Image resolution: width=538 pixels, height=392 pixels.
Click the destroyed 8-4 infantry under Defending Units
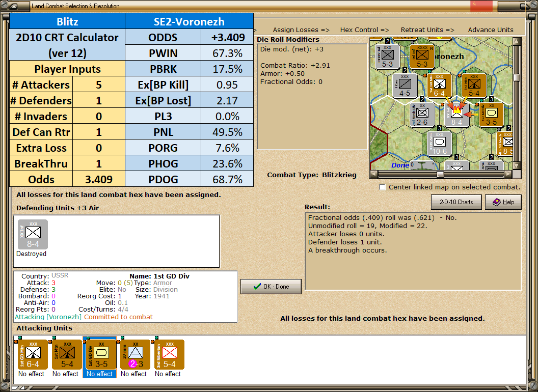(33, 235)
